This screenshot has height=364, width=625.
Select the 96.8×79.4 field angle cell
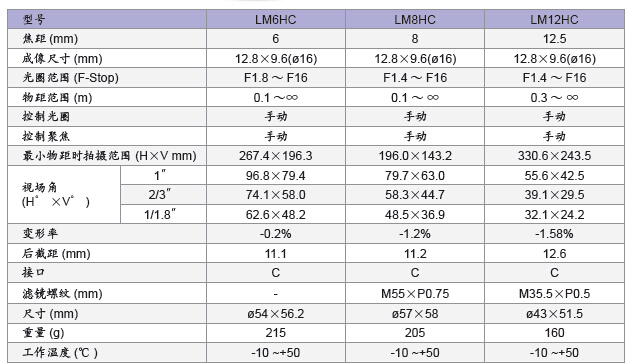276,175
